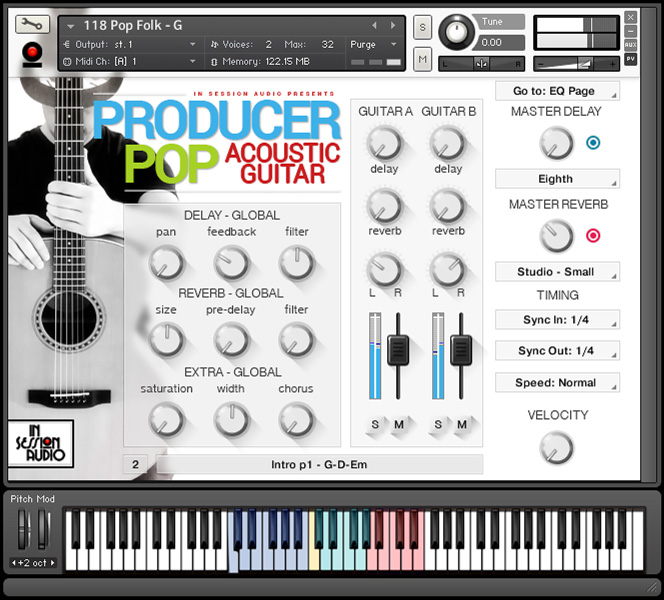
Task: Open the Go to: EQ Page menu
Action: 557,91
